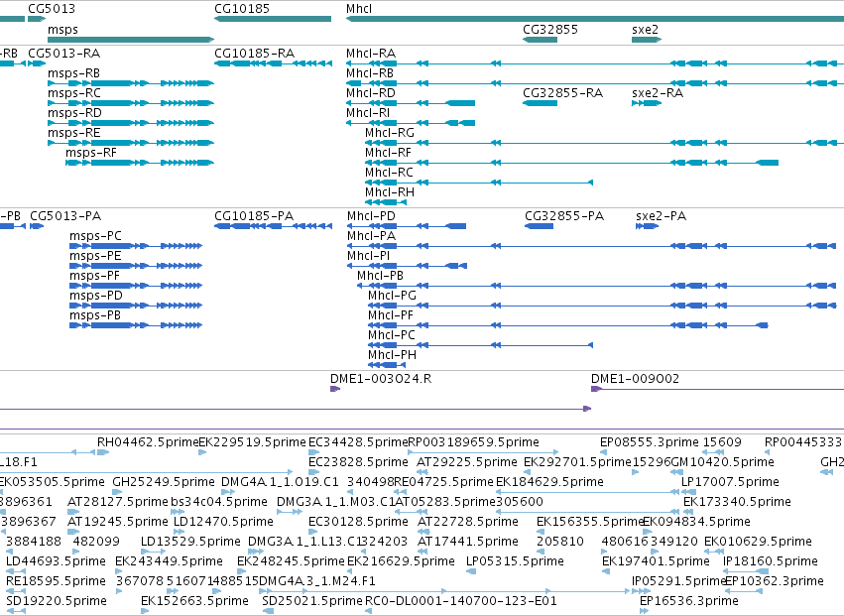Select the msps-PD protein label

click(x=96, y=297)
